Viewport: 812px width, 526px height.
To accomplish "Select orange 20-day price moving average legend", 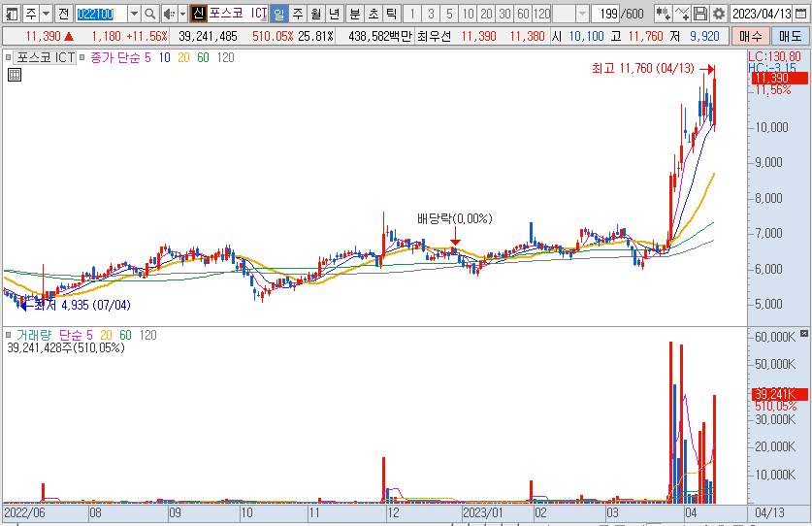I will [183, 57].
